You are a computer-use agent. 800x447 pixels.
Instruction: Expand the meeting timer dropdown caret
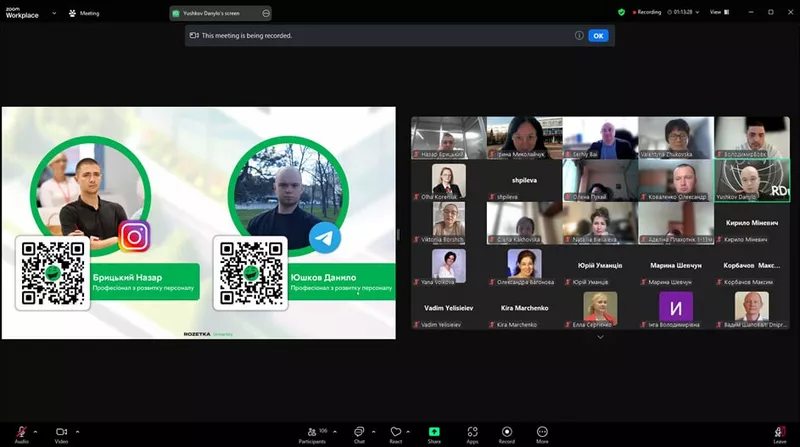pyautogui.click(x=697, y=12)
